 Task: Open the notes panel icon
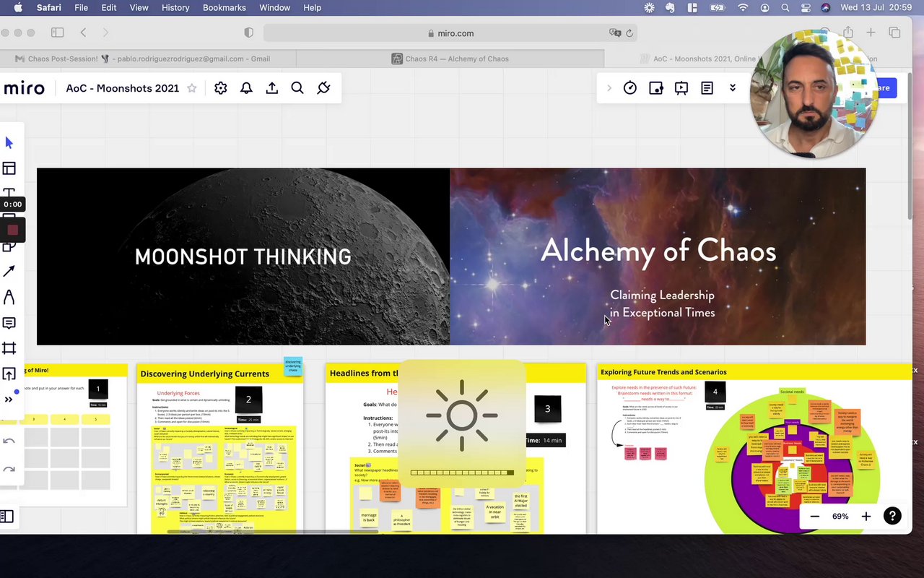707,88
